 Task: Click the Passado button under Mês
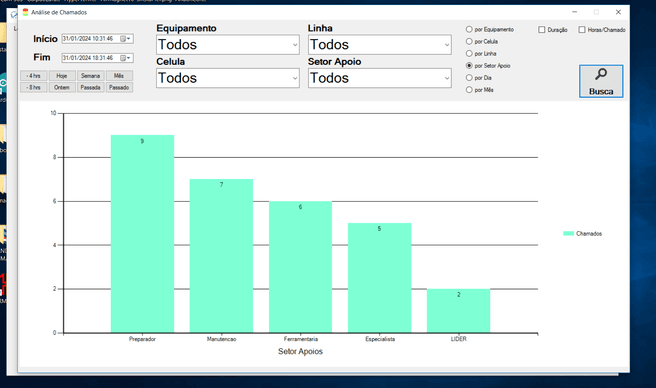[x=119, y=87]
